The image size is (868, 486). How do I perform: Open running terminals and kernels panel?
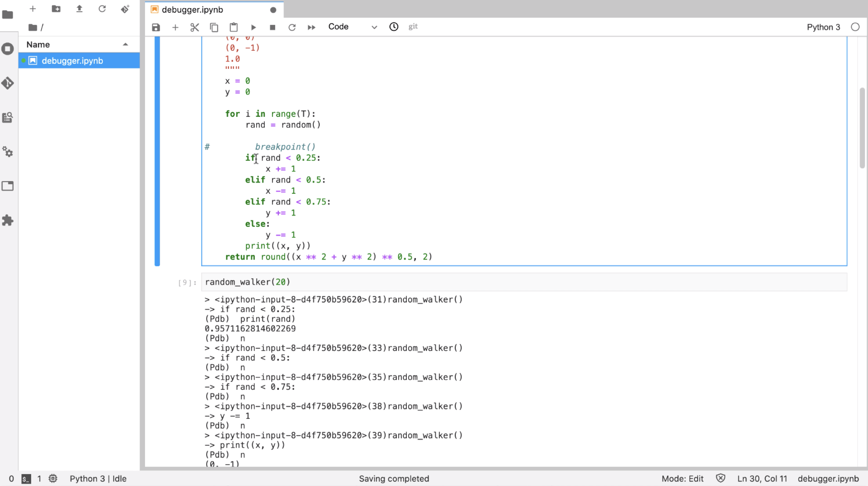[8, 49]
